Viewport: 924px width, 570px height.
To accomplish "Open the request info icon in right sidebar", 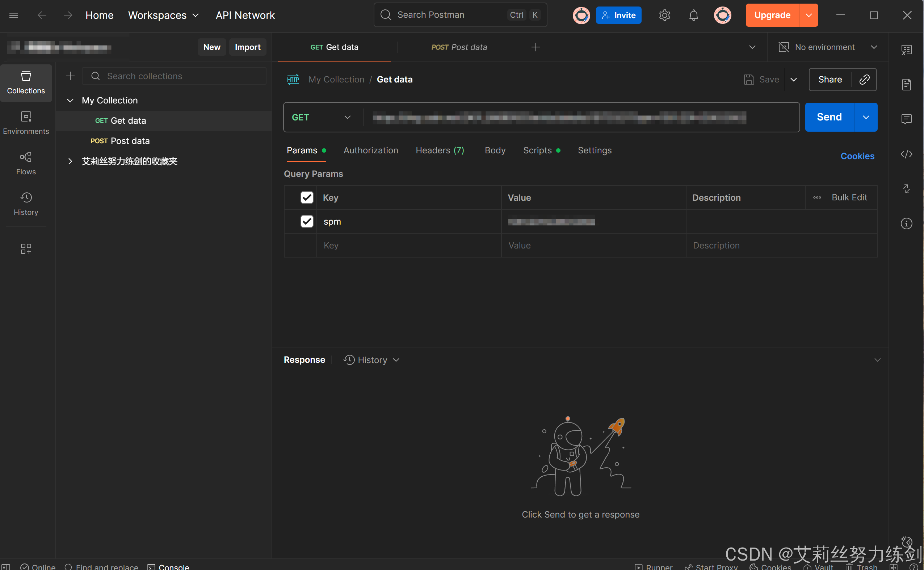I will pos(906,224).
